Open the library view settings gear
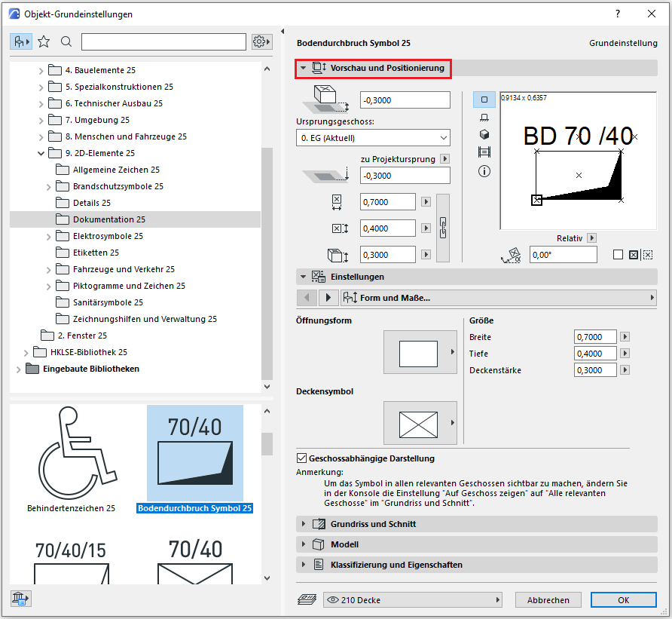This screenshot has height=619, width=672. [261, 41]
